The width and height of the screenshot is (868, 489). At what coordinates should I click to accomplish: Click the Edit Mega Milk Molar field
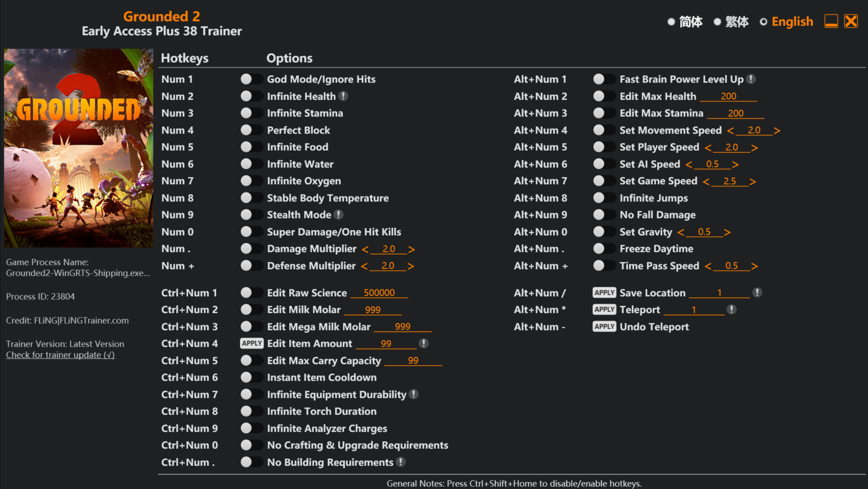[402, 327]
